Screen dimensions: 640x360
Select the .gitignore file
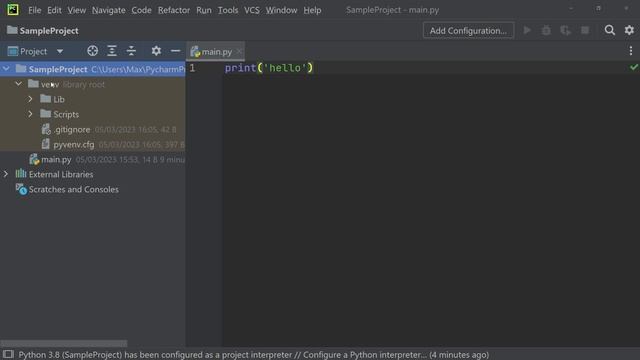click(71, 130)
